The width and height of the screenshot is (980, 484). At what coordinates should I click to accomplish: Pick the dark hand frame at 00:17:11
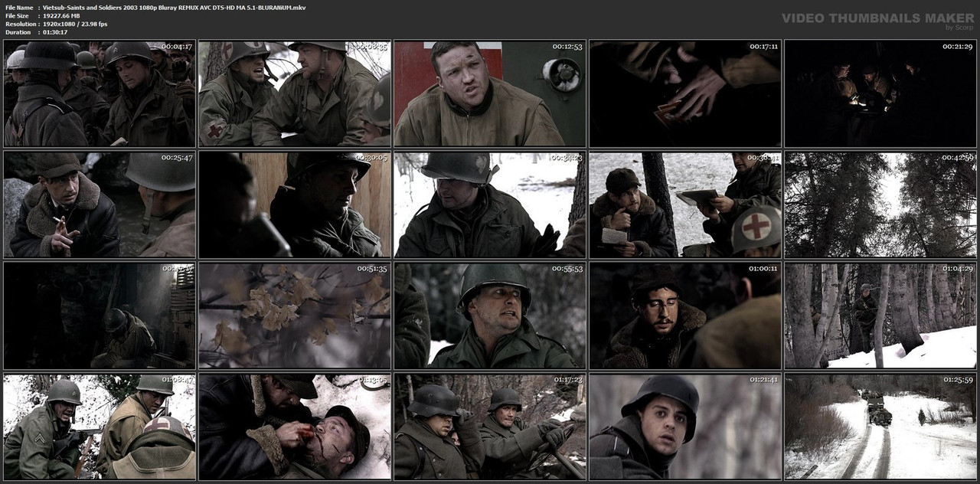coord(685,93)
